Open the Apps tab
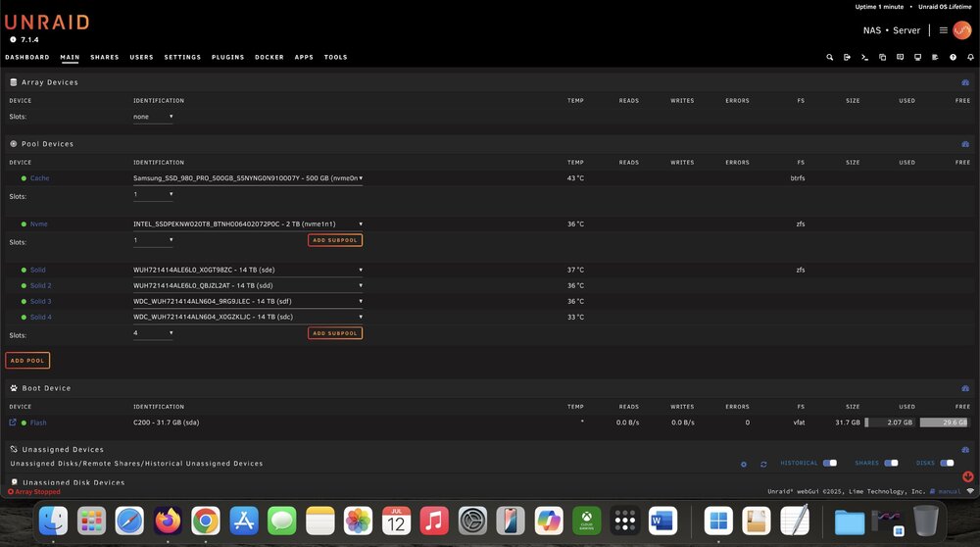This screenshot has height=547, width=980. pos(304,57)
